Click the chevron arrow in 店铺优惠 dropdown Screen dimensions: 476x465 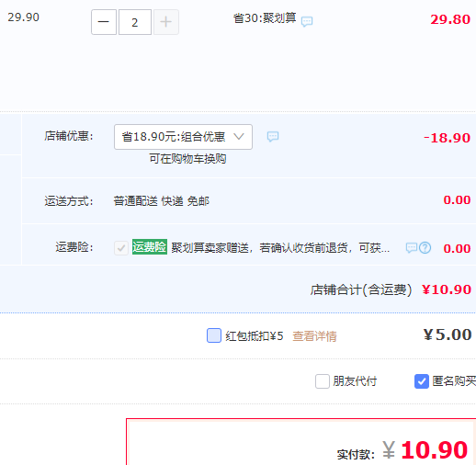pyautogui.click(x=239, y=136)
